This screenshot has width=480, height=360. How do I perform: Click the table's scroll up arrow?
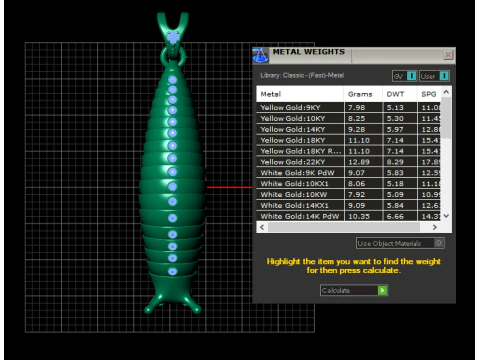(x=446, y=91)
